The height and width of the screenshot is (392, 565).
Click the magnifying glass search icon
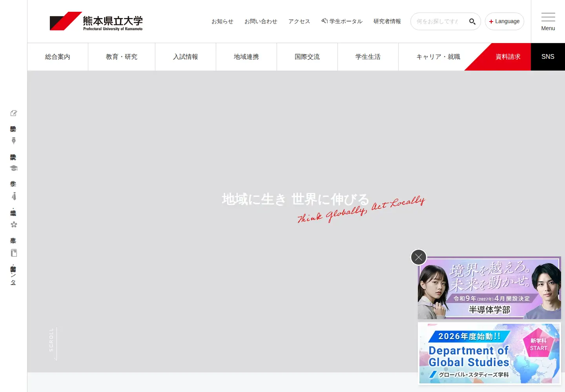point(472,22)
